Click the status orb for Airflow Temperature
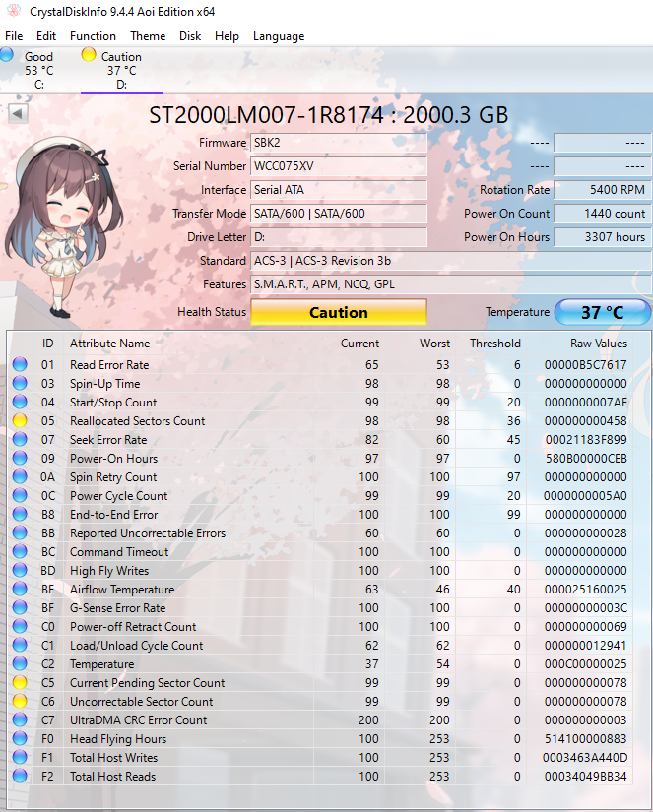The image size is (653, 812). click(20, 589)
